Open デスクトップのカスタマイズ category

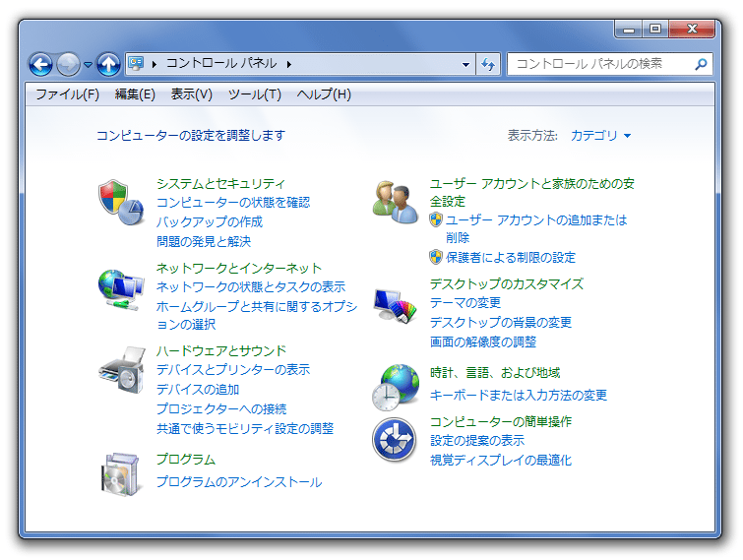507,283
